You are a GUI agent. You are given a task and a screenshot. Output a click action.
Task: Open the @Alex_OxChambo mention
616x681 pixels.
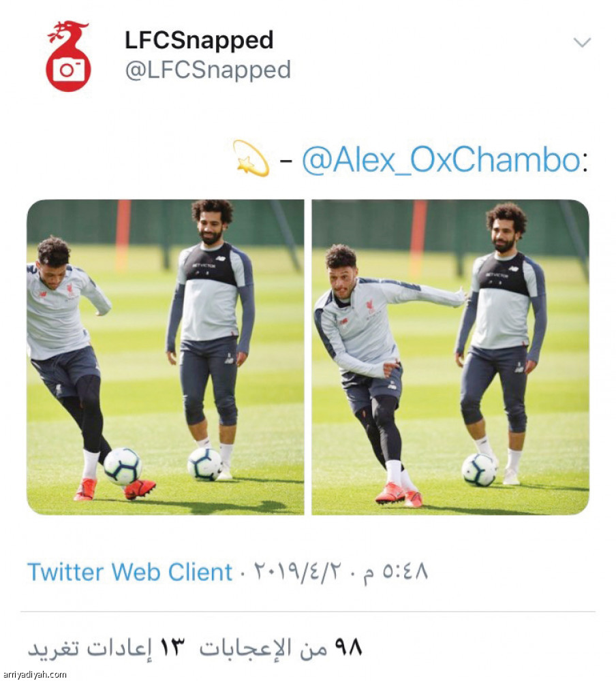(x=441, y=160)
